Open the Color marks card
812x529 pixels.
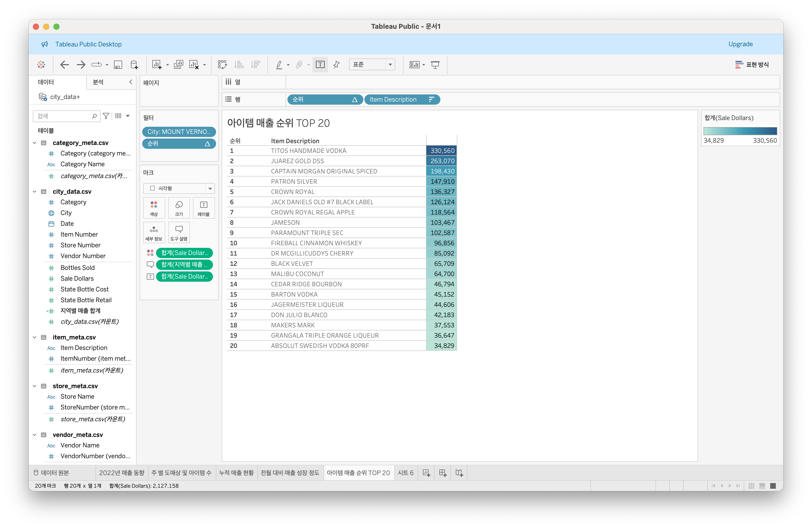[154, 208]
